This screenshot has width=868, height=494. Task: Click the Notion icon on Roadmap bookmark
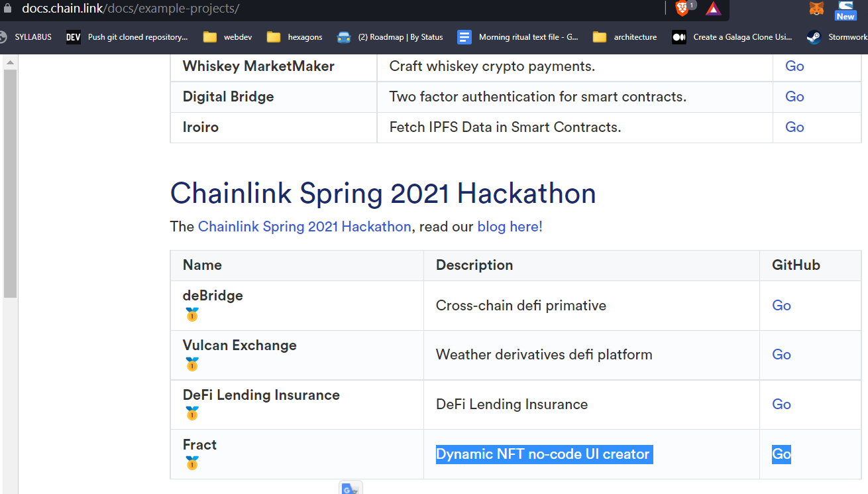pos(344,37)
